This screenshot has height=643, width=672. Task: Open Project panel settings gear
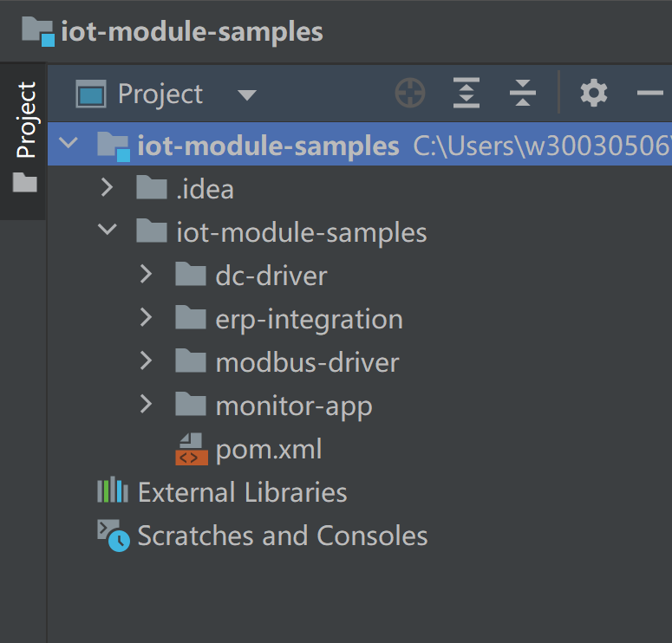[594, 93]
